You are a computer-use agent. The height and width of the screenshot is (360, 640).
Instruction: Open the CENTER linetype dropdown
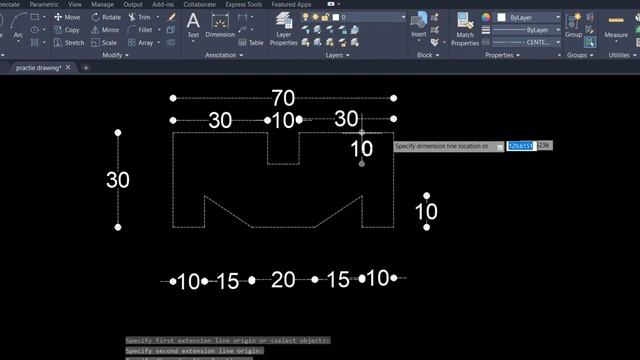[558, 42]
